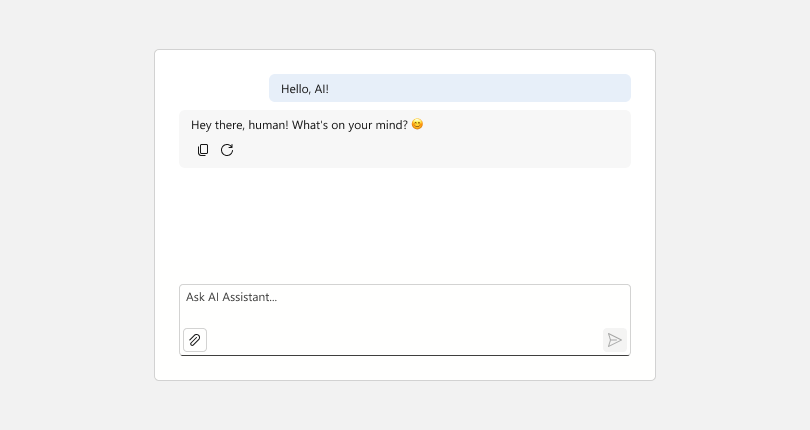Focus the Ask AI Assistant placeholder text
The height and width of the screenshot is (430, 810).
tap(231, 297)
